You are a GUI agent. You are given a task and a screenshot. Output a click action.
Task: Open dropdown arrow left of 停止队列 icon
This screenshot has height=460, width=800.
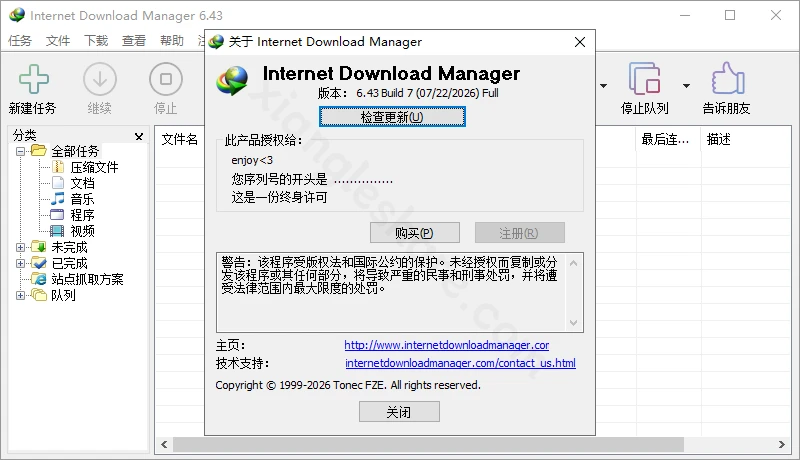click(x=604, y=86)
